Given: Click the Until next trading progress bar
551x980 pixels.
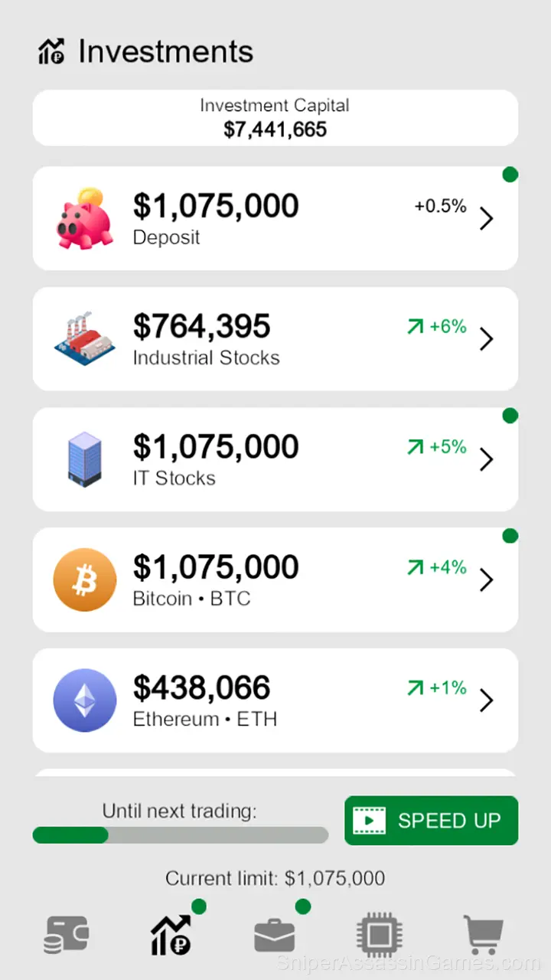Looking at the screenshot, I should pyautogui.click(x=181, y=835).
